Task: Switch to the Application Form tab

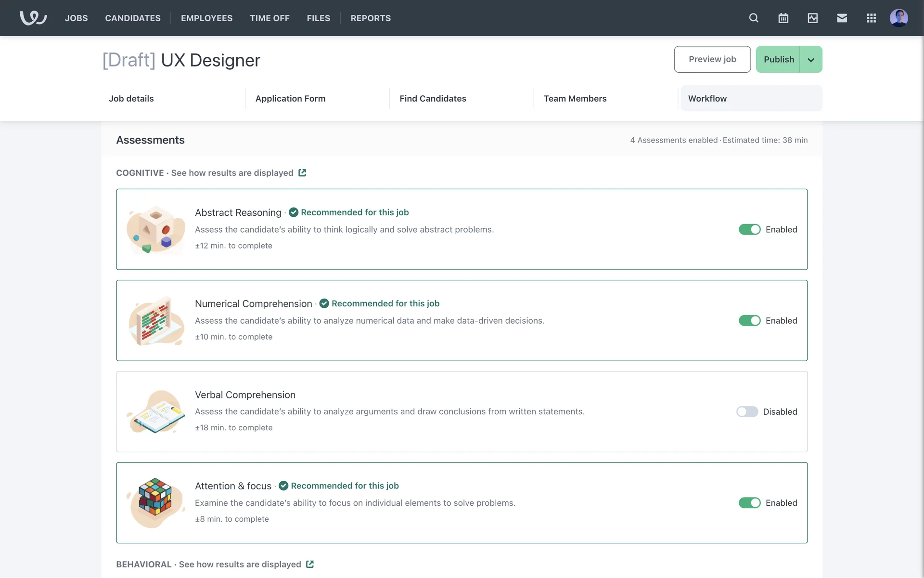Action: 290,98
